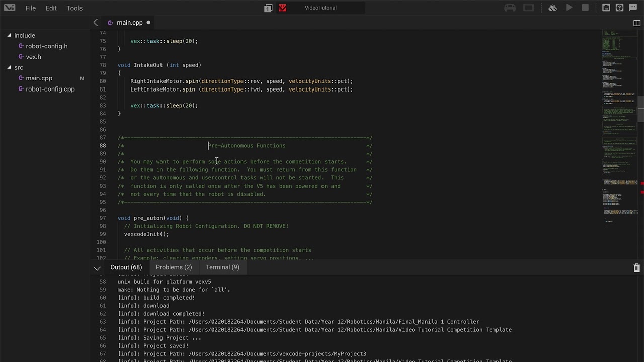Click 'vex::task::sleep(20);' on line 83
644x362 pixels.
[x=164, y=106]
